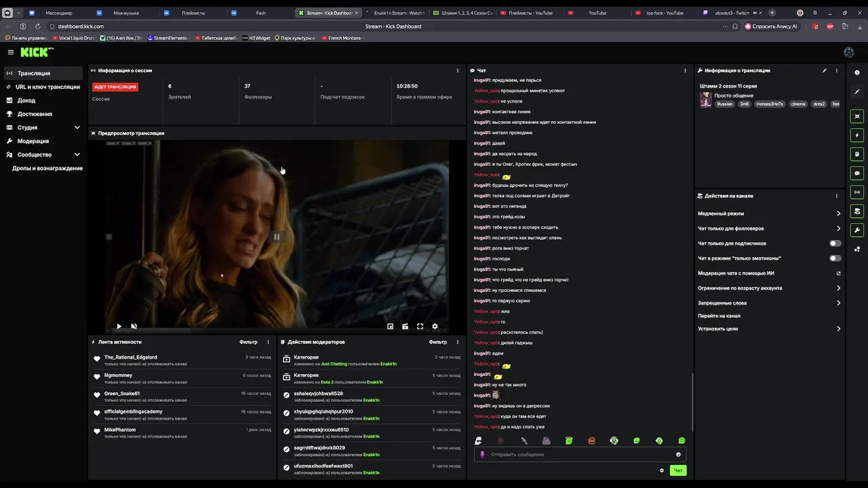
Task: Click the Russian stream tag
Action: [725, 104]
